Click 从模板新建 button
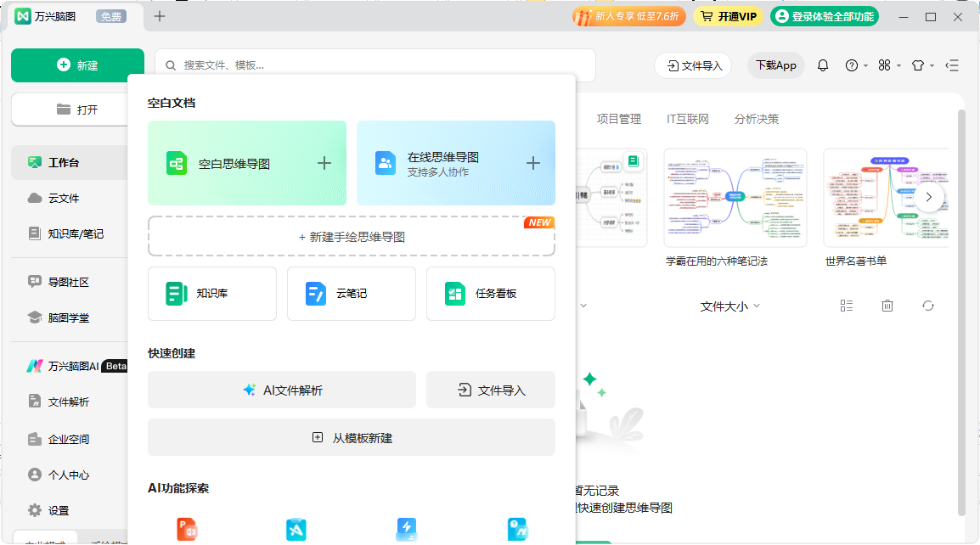The width and height of the screenshot is (980, 545). [x=352, y=437]
